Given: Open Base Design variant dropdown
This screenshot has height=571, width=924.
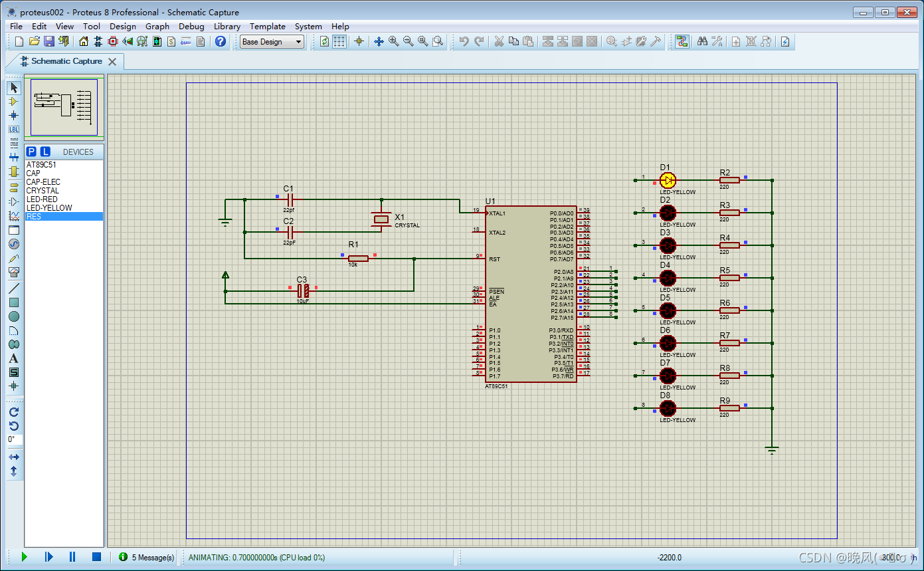Looking at the screenshot, I should 272,41.
